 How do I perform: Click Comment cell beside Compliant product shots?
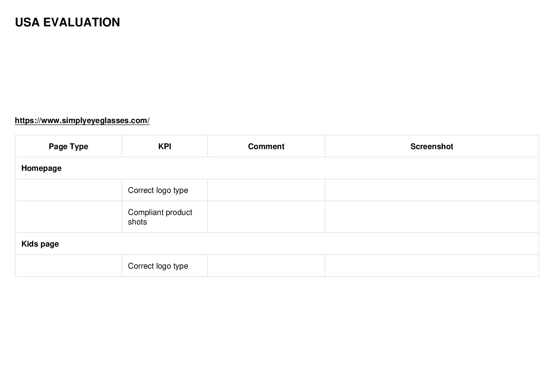point(266,217)
